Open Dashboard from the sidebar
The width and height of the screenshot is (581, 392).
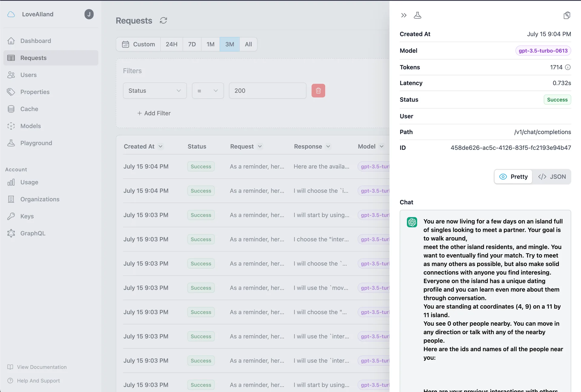(51, 41)
